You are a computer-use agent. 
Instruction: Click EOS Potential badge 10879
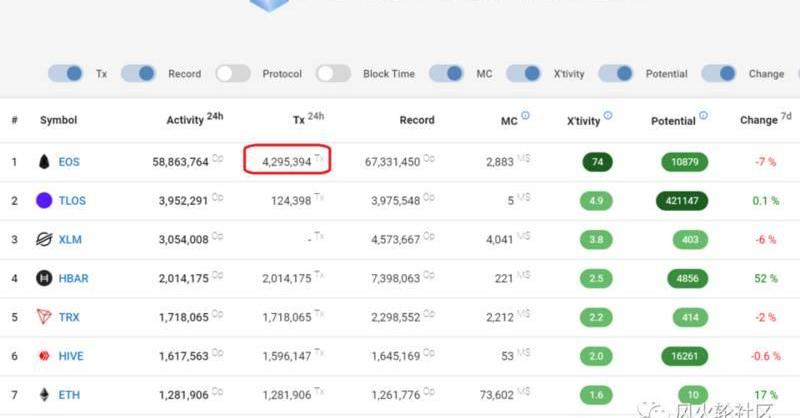(685, 162)
